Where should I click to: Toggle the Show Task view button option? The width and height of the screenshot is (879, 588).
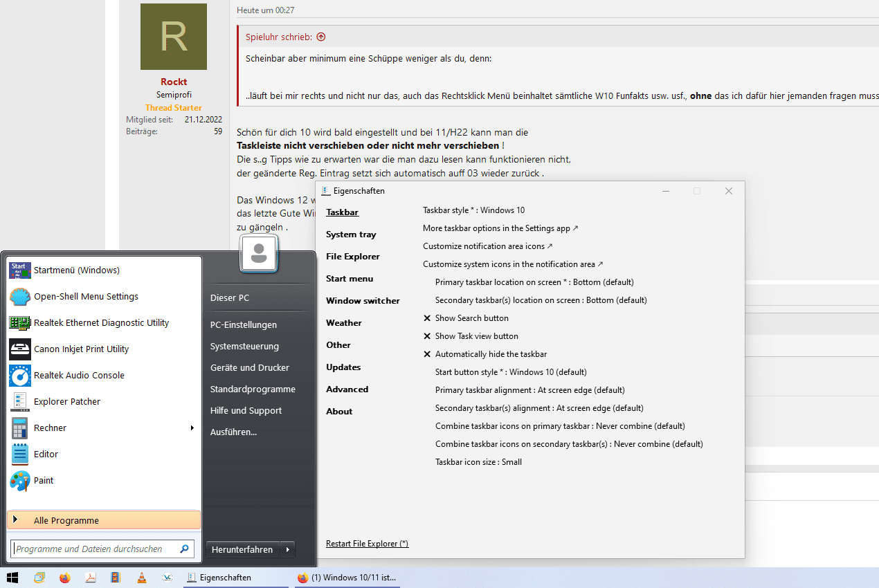(471, 336)
